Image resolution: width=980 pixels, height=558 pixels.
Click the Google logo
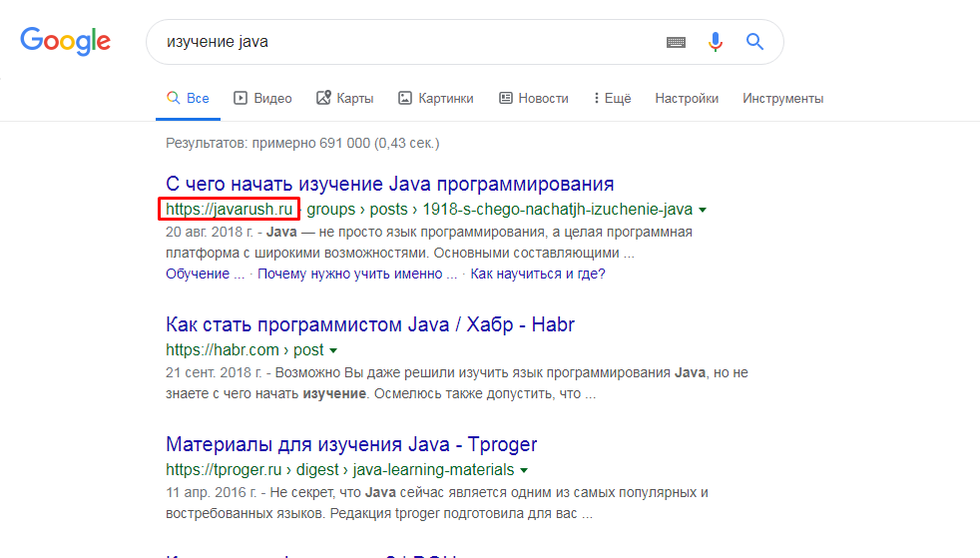click(x=66, y=41)
